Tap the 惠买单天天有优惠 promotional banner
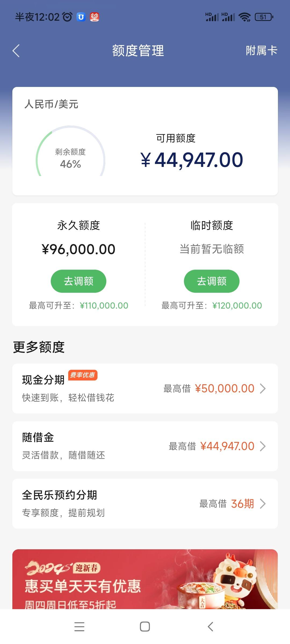The height and width of the screenshot is (644, 290). coord(145,579)
